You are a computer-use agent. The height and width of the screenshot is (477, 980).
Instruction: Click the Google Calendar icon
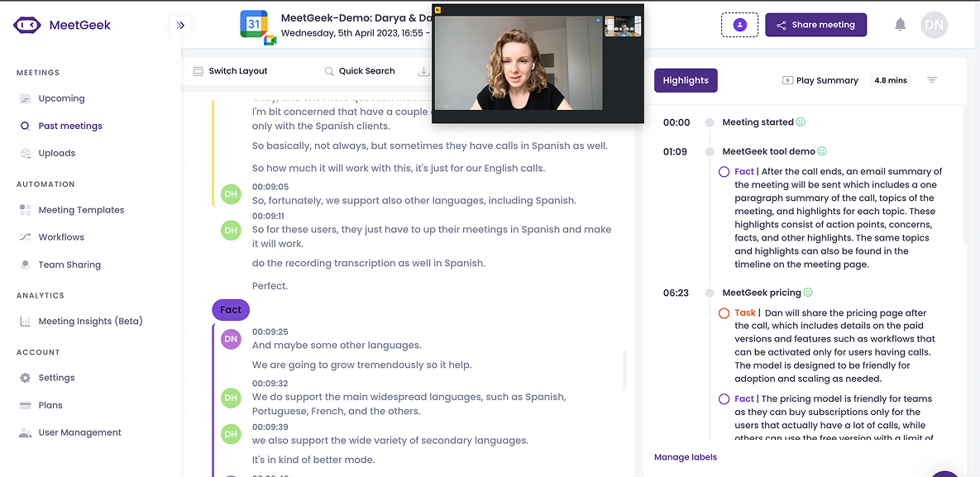tap(253, 24)
